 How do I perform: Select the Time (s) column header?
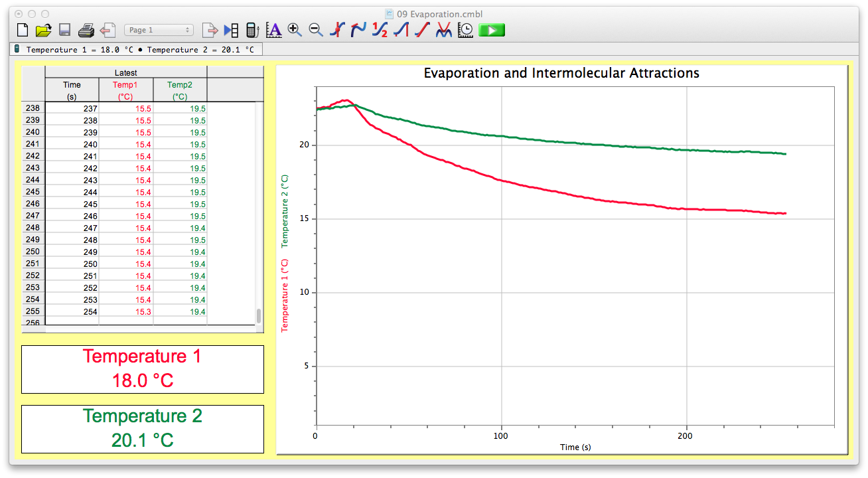click(x=72, y=90)
